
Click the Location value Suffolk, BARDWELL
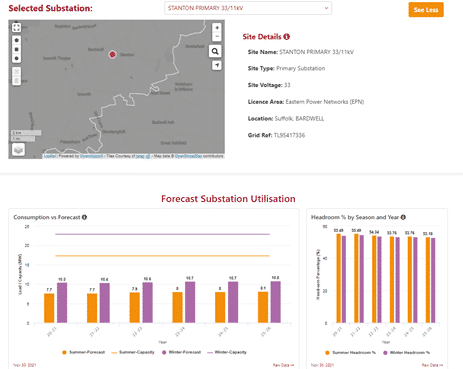[x=299, y=118]
